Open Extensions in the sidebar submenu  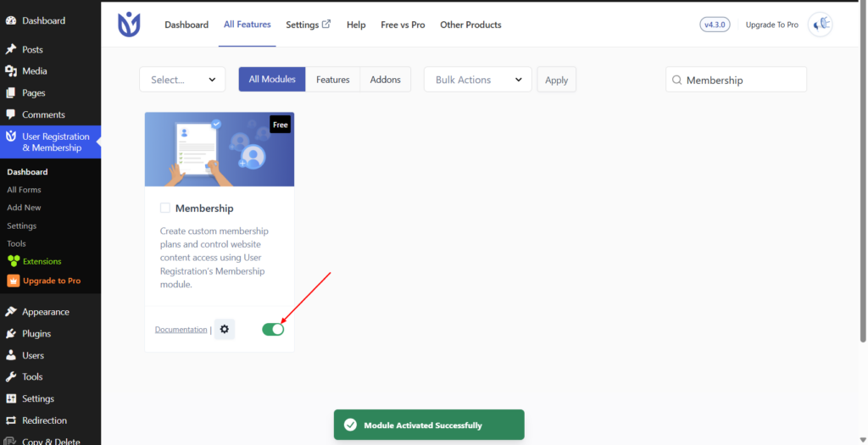pos(42,261)
